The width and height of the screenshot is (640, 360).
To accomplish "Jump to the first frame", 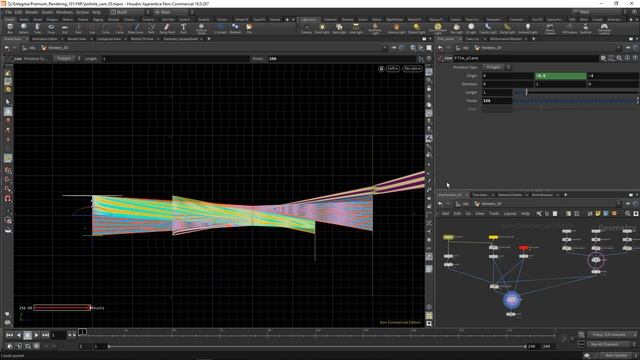I will tap(9, 335).
